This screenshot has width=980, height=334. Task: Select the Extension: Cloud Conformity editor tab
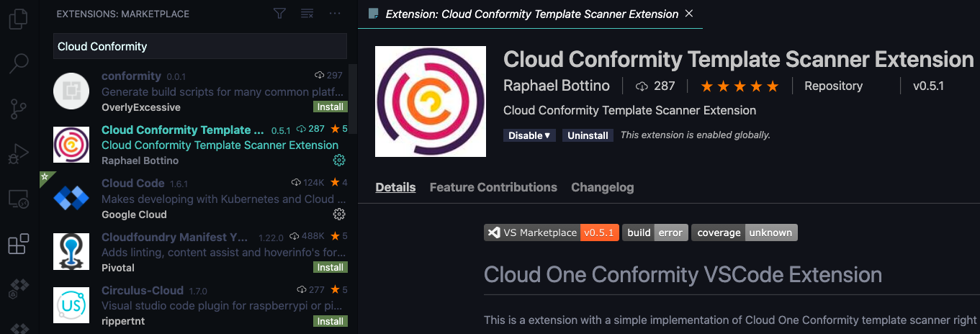(x=532, y=14)
